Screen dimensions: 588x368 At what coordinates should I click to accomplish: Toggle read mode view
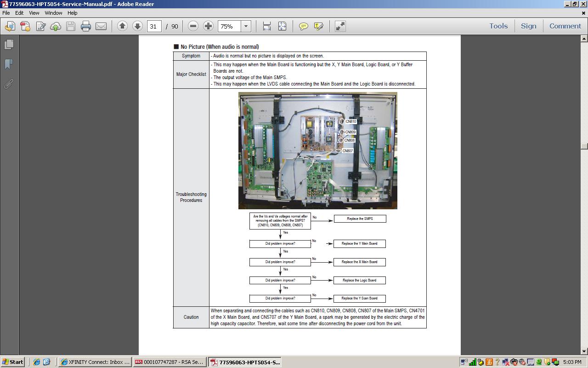tap(340, 26)
